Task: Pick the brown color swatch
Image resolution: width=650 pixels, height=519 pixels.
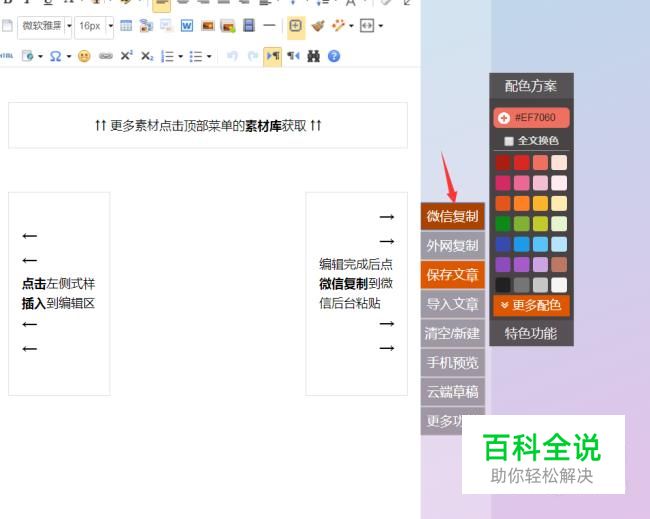Action: coord(559,264)
